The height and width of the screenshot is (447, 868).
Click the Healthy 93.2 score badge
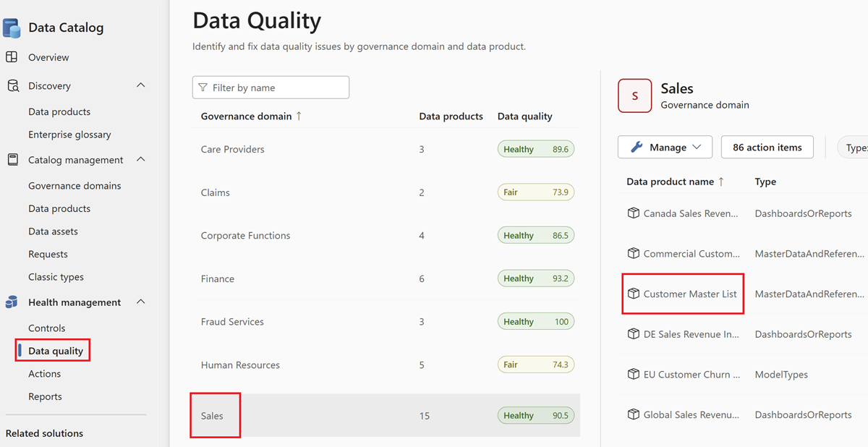(x=535, y=278)
